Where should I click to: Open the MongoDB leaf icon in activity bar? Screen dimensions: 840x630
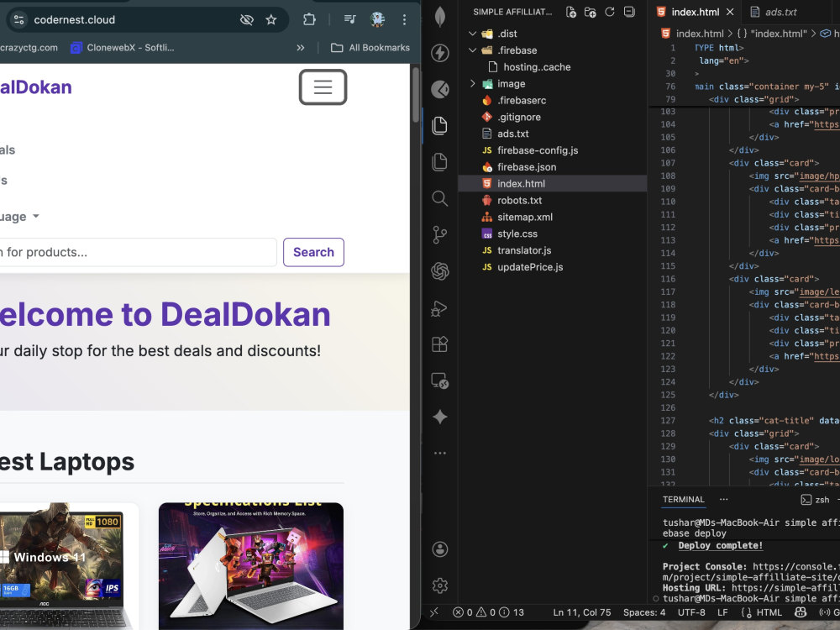point(440,17)
